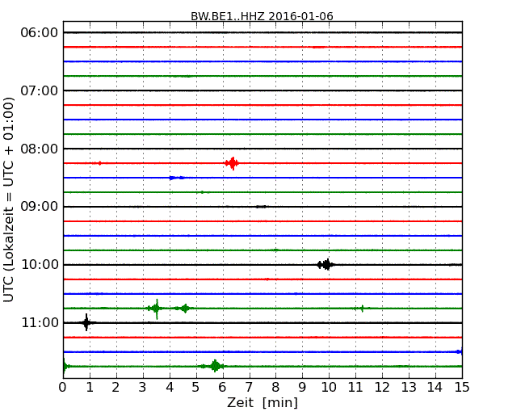Click the blue event near minute 4

(x=176, y=178)
